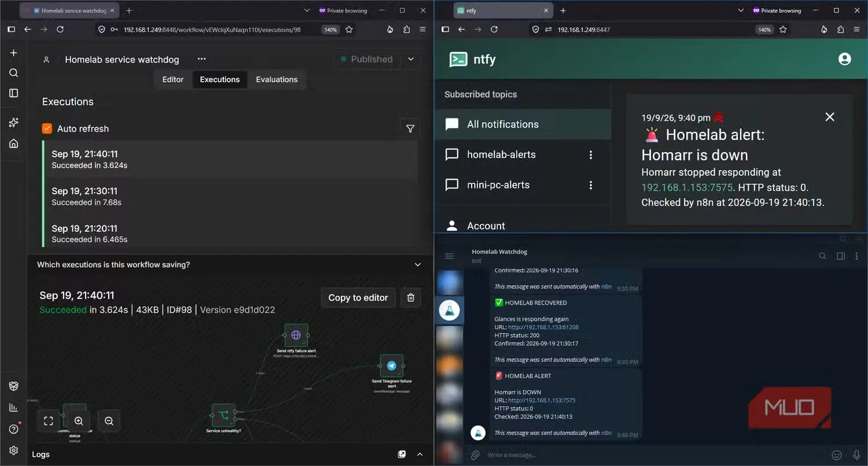This screenshot has width=868, height=466.
Task: Open the ntfy account icon in header
Action: [x=845, y=59]
